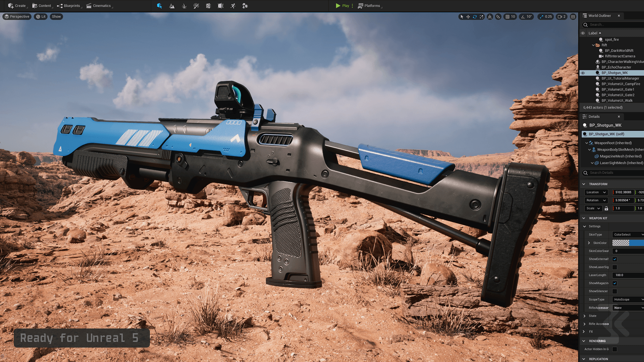Image resolution: width=644 pixels, height=362 pixels.
Task: Collapse WeaponRoot (Inherited) component
Action: (587, 143)
